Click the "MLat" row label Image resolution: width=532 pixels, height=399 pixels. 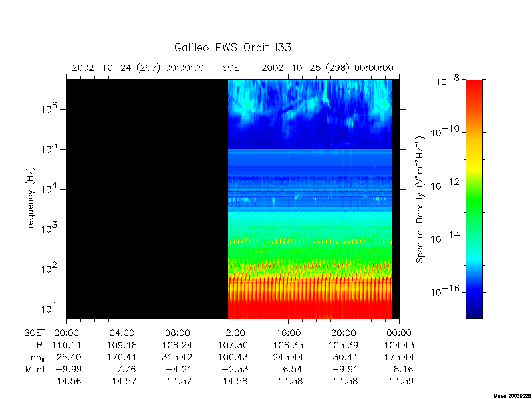coord(35,369)
